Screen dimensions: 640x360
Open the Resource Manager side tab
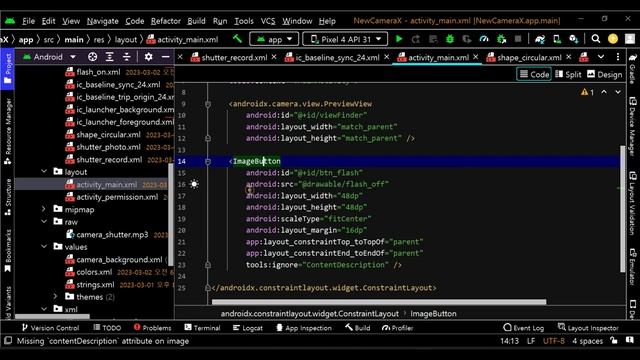pos(8,131)
